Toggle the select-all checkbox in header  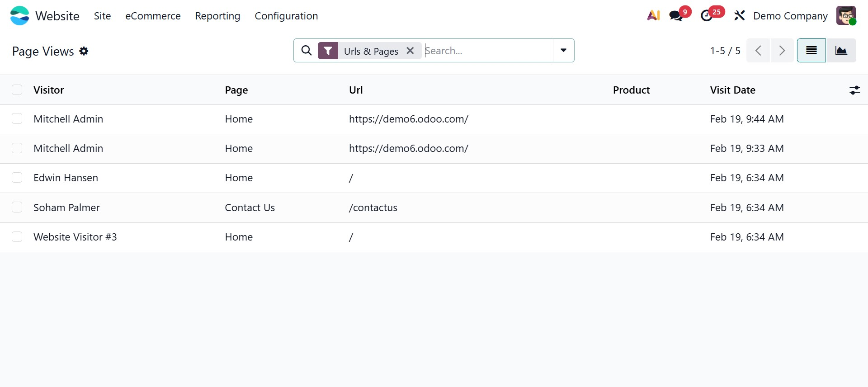[17, 90]
